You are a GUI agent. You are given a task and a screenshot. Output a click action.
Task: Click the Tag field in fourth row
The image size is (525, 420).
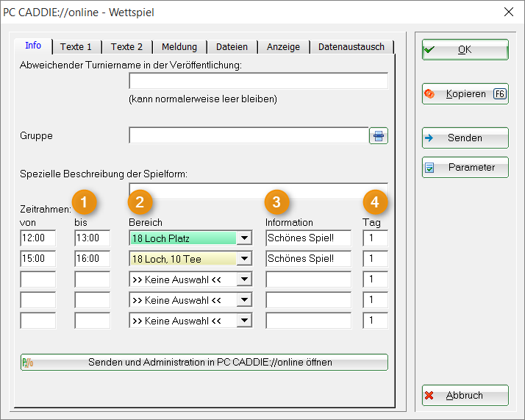click(375, 300)
